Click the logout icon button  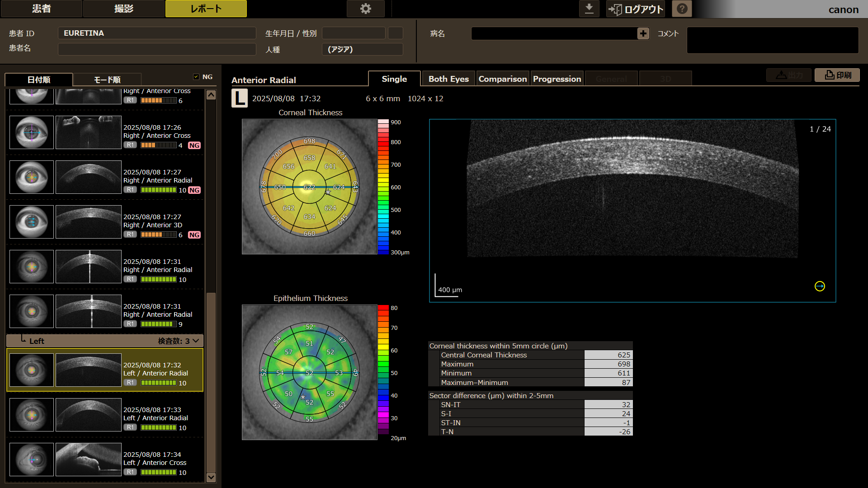635,9
